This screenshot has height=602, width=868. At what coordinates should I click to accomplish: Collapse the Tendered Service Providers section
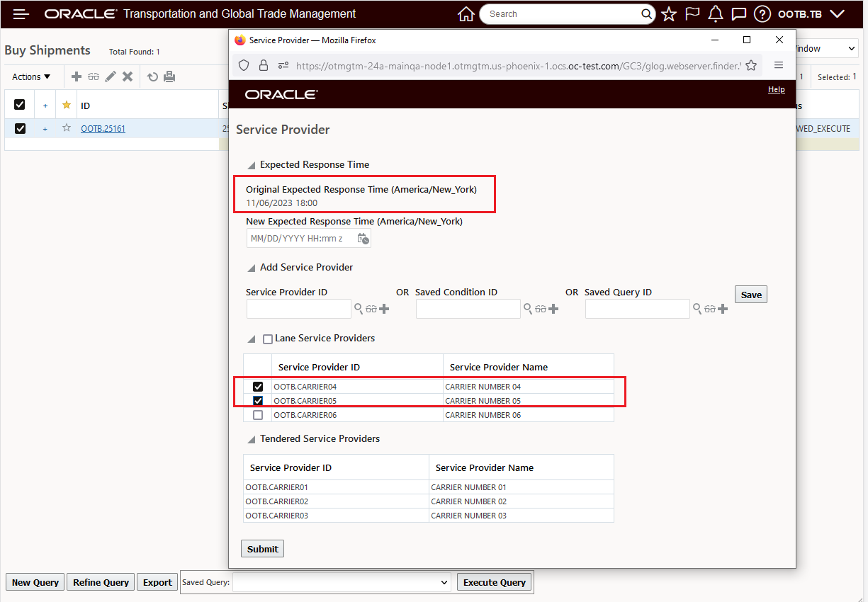(251, 439)
